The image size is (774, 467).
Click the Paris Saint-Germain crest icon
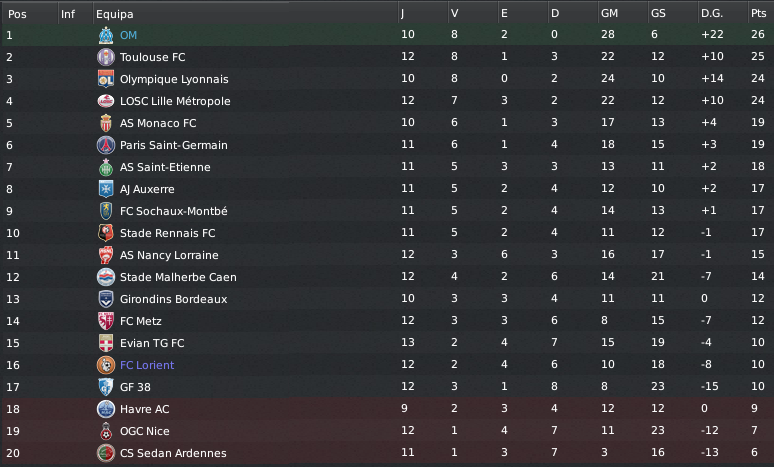[x=106, y=145]
